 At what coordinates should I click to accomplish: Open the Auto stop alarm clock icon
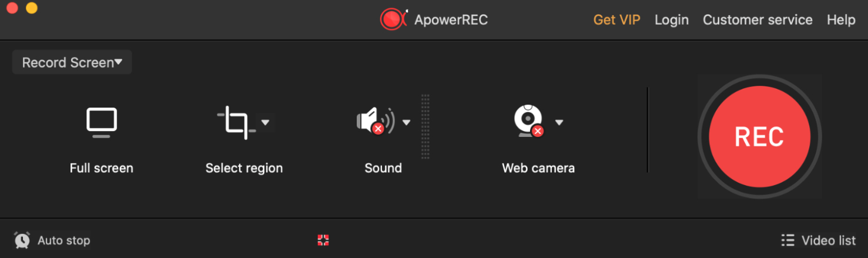(x=22, y=240)
